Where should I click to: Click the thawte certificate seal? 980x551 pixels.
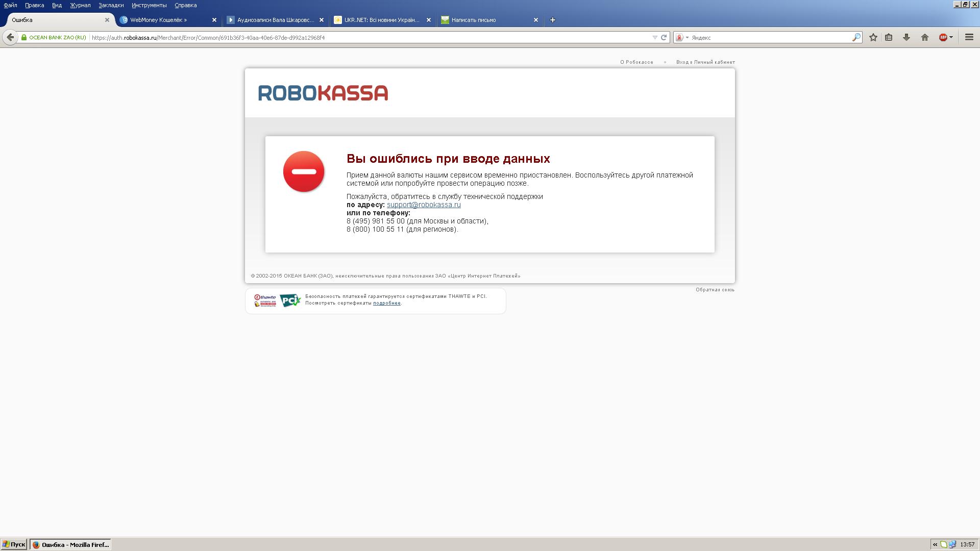pyautogui.click(x=264, y=300)
